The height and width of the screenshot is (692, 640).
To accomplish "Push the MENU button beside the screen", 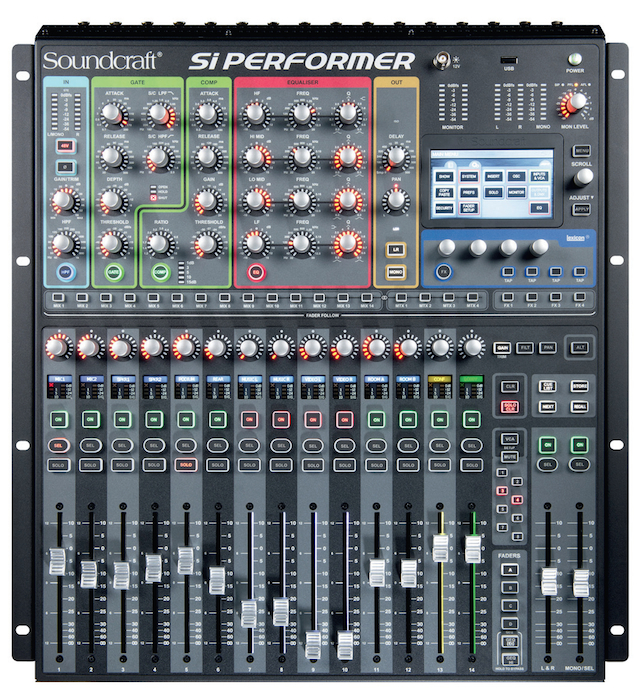I will click(x=581, y=151).
